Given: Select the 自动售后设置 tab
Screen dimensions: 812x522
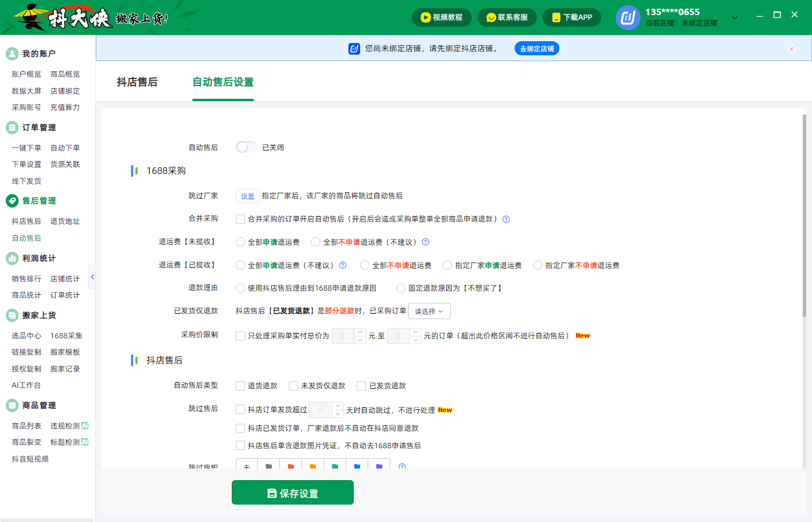Looking at the screenshot, I should coord(223,82).
